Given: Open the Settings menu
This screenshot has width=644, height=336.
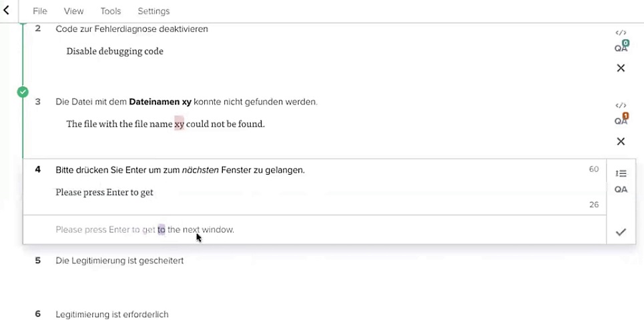Looking at the screenshot, I should coord(153,11).
